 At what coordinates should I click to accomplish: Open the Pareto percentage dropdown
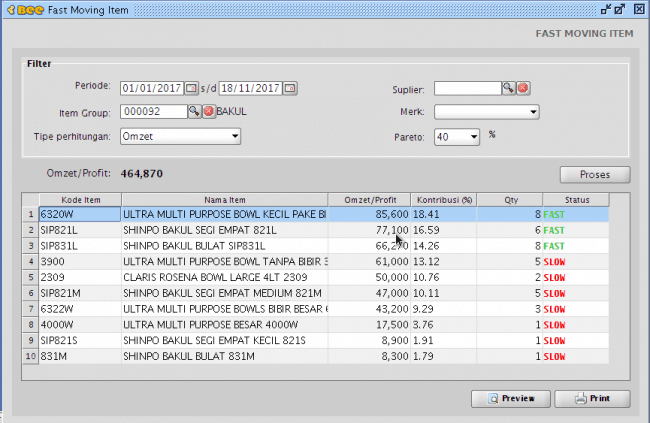tap(457, 137)
